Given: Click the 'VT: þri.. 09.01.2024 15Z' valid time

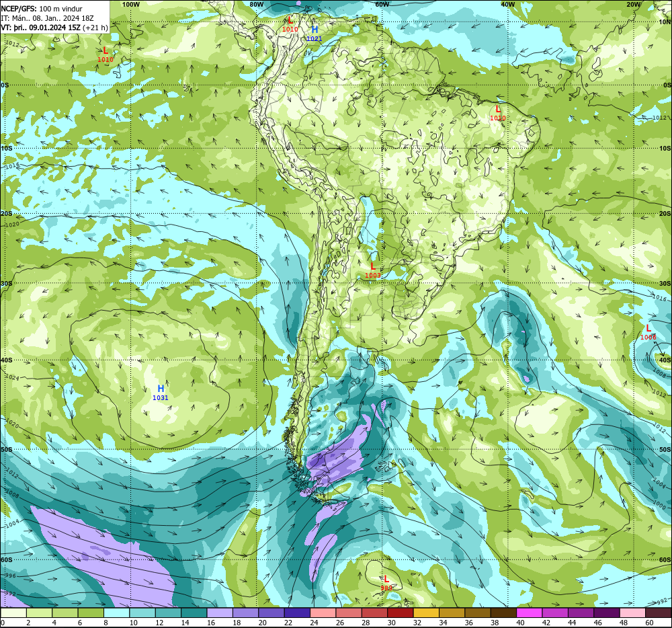Looking at the screenshot, I should click(x=40, y=28).
